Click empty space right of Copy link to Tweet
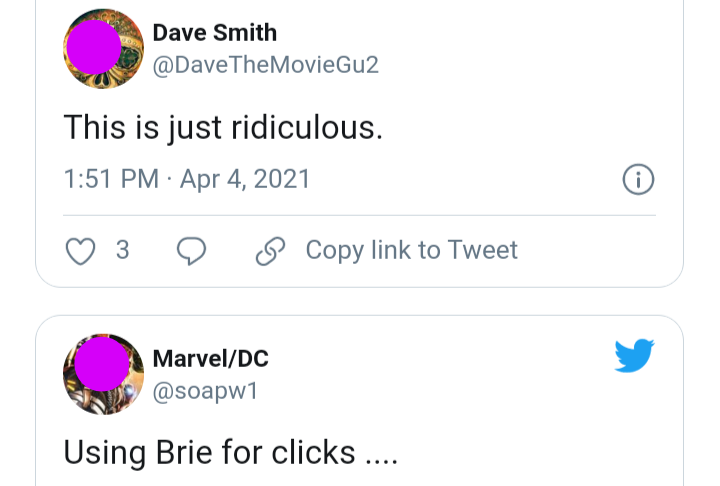Viewport: 720px width, 486px height. pos(600,250)
